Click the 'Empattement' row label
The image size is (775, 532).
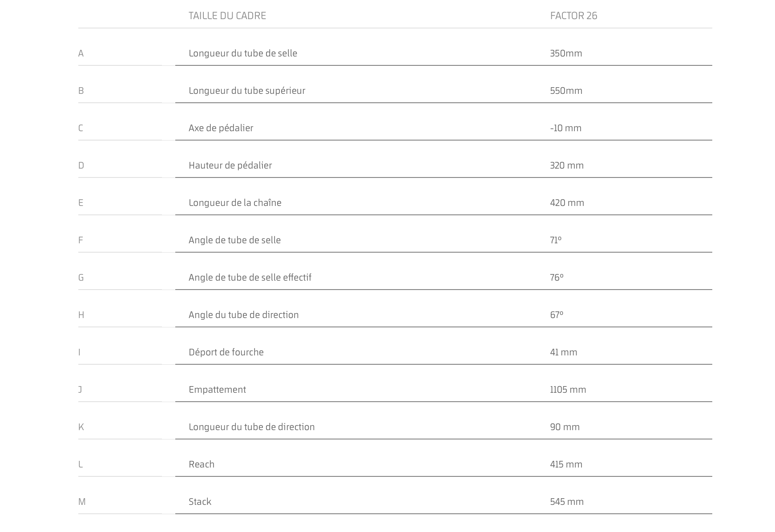217,390
